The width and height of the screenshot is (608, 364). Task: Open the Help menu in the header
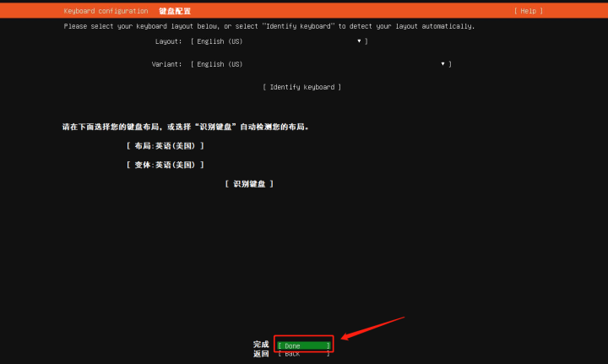(x=528, y=11)
